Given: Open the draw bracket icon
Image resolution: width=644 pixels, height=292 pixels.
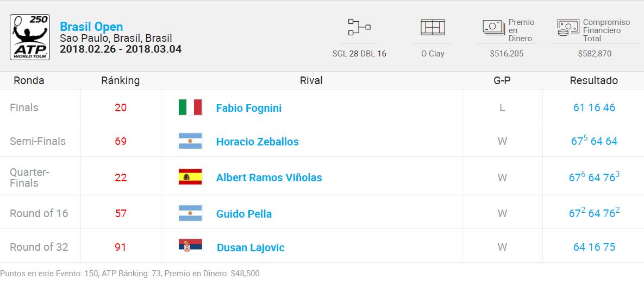Looking at the screenshot, I should [359, 27].
